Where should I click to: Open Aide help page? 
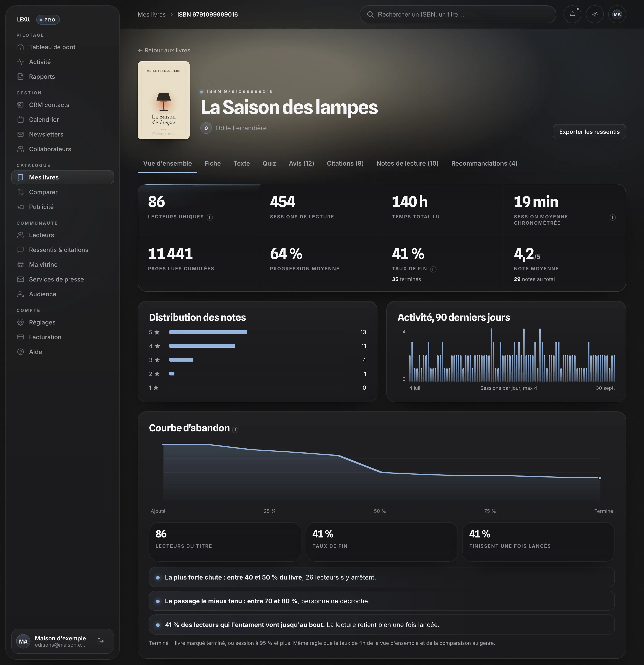[62, 352]
